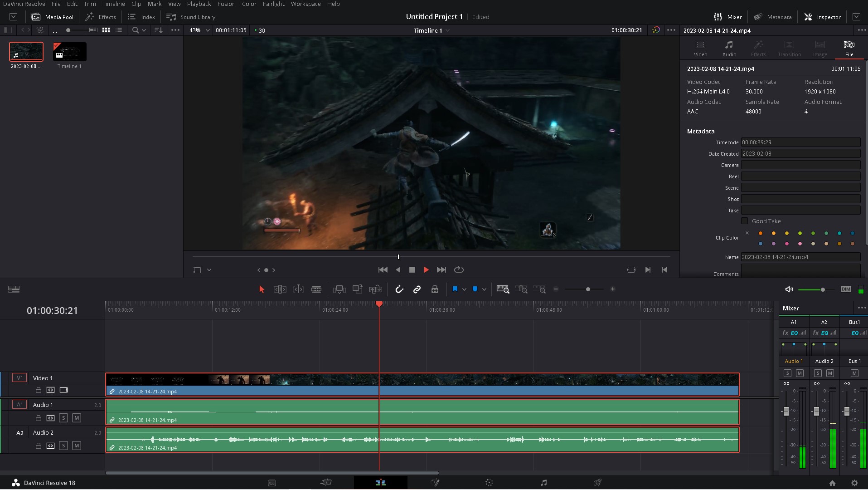
Task: Play the timeline forward
Action: [x=426, y=269]
